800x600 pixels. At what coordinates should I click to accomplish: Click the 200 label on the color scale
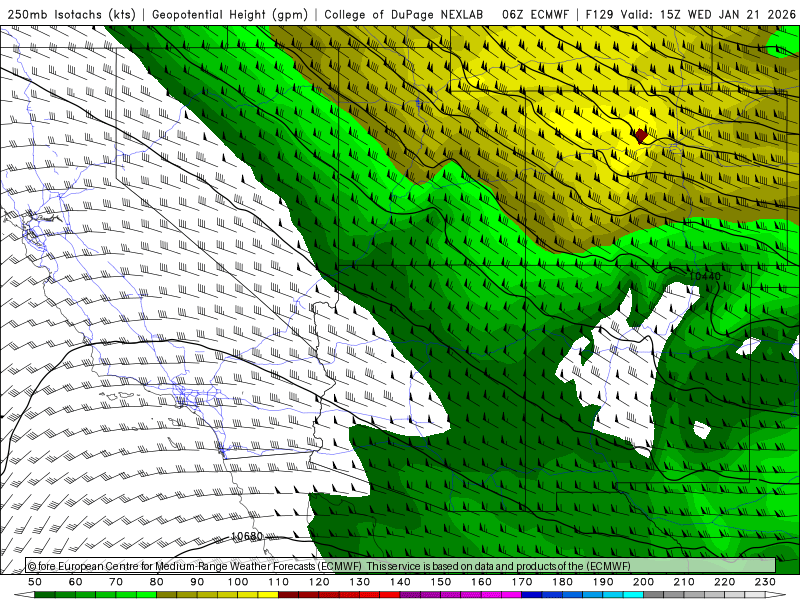pos(644,582)
